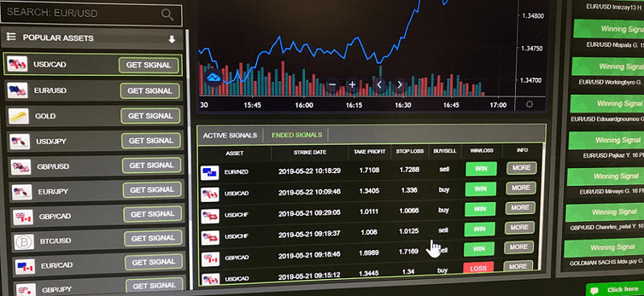Click the search magnifier icon
Image resolution: width=644 pixels, height=296 pixels.
[167, 14]
